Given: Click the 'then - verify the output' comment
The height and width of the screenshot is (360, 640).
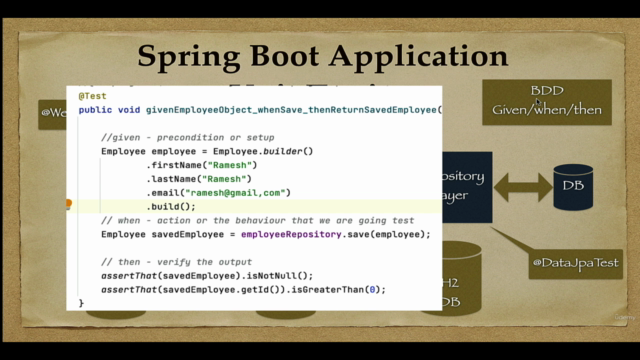Looking at the screenshot, I should point(177,262).
